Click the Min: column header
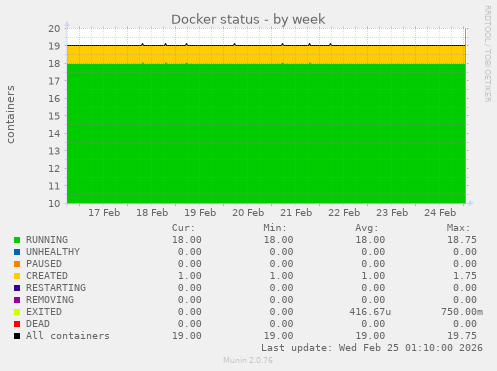The height and width of the screenshot is (371, 497). [x=275, y=228]
